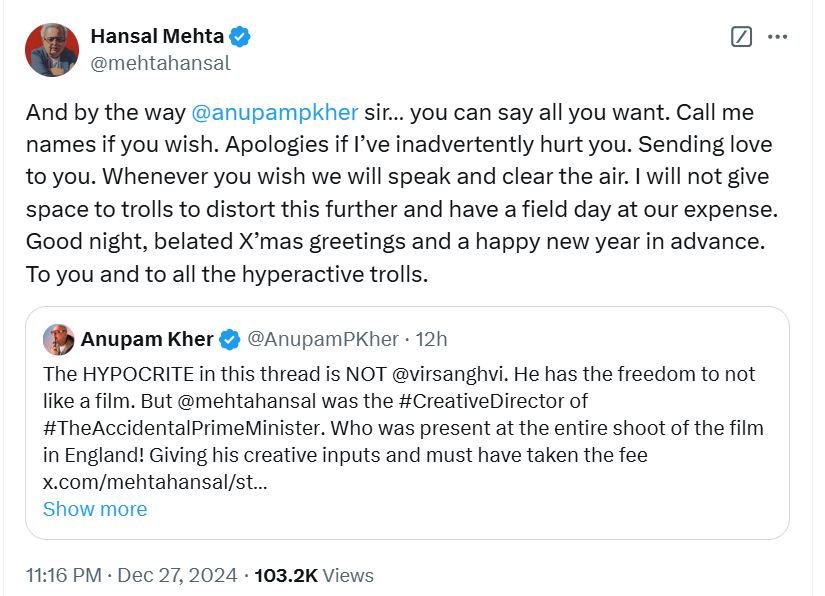
Task: Open the three-dot more options menu
Action: click(x=777, y=37)
